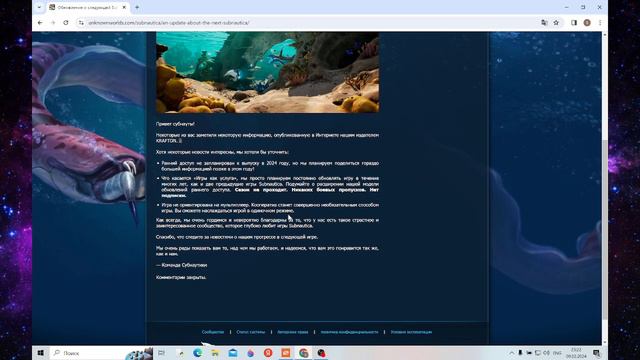The width and height of the screenshot is (640, 360).
Task: Open the orange app taskbar icon
Action: click(286, 353)
